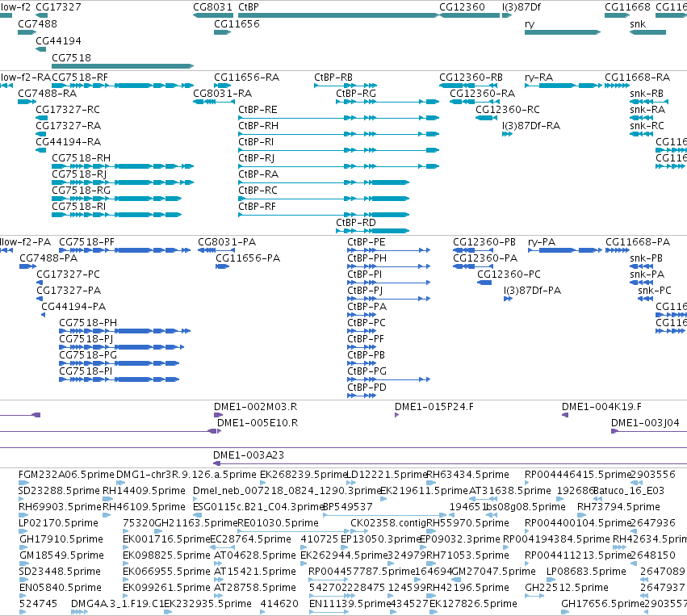Select the CG44194-RA transcript label

coord(69,142)
